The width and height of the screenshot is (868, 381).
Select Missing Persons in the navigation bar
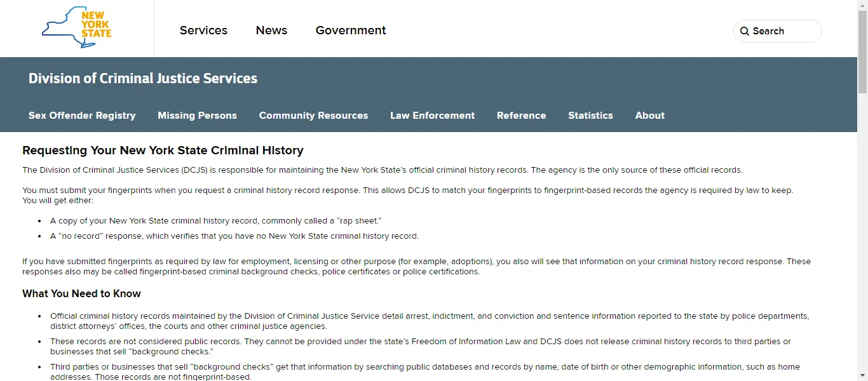[x=197, y=116]
